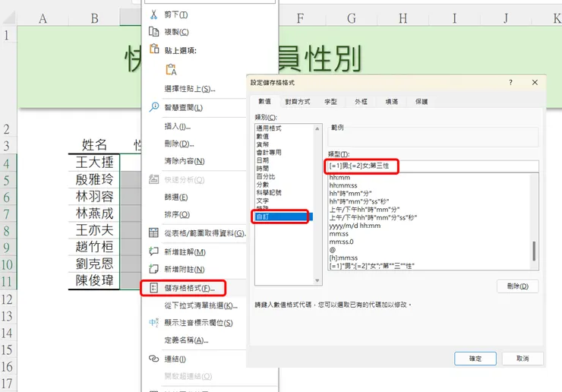
Task: Click the New Note icon
Action: (x=153, y=269)
